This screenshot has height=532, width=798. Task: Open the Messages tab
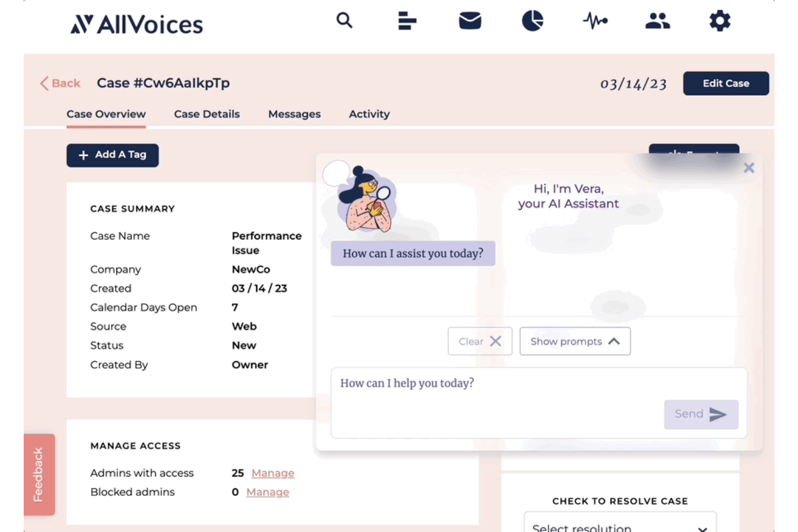294,114
